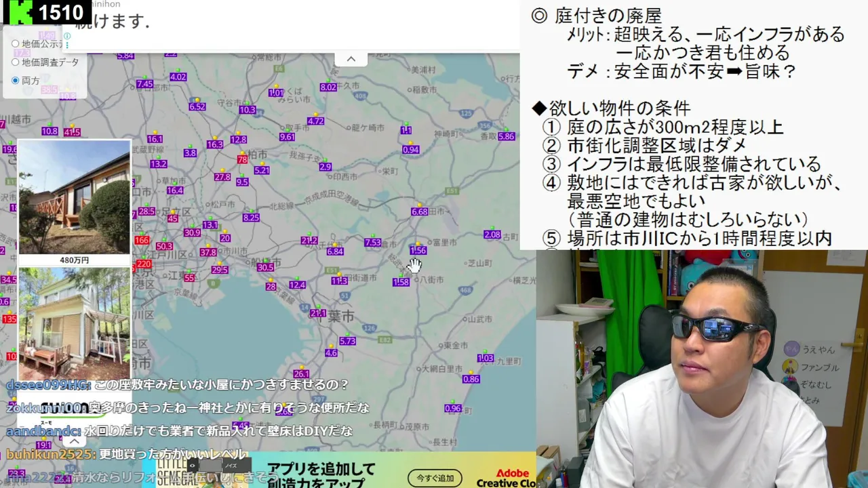Viewport: 868px width, 488px height.
Task: Select the 37.8 price marker
Action: 208,253
